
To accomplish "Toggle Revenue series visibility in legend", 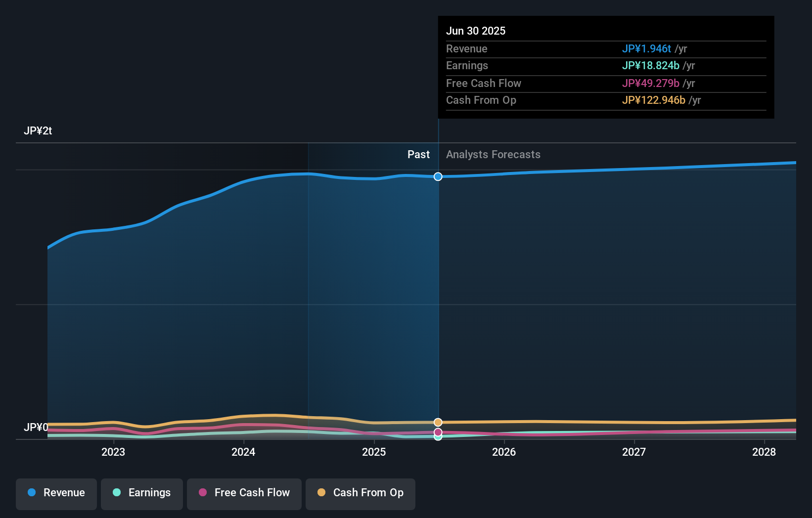I will pyautogui.click(x=56, y=493).
